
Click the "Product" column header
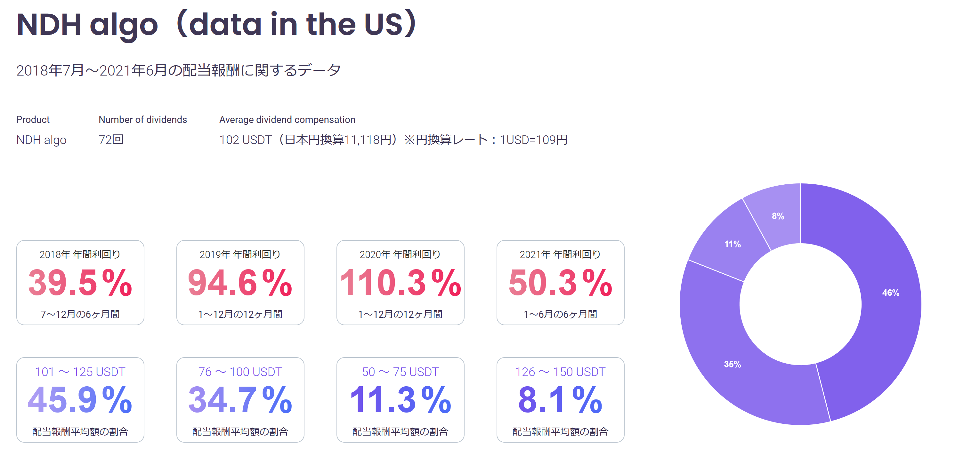pos(33,119)
